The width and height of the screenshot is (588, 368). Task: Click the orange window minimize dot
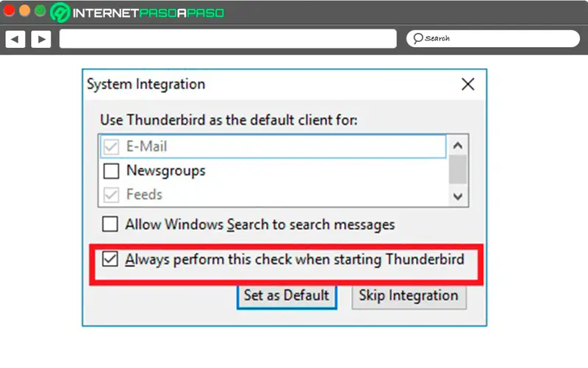[24, 10]
